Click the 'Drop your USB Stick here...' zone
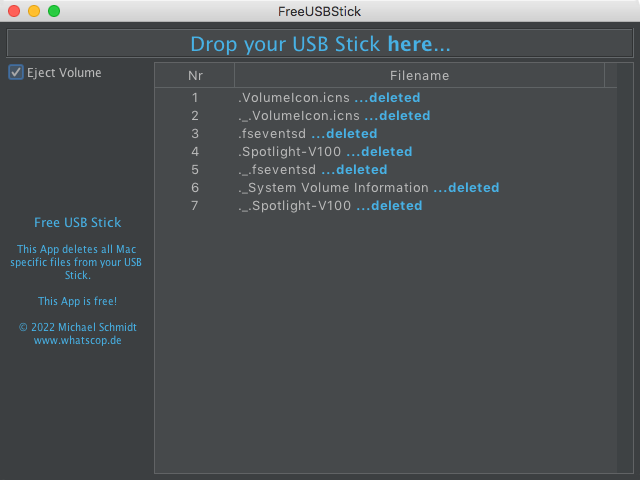Screen dimensions: 640x480 coord(320,44)
